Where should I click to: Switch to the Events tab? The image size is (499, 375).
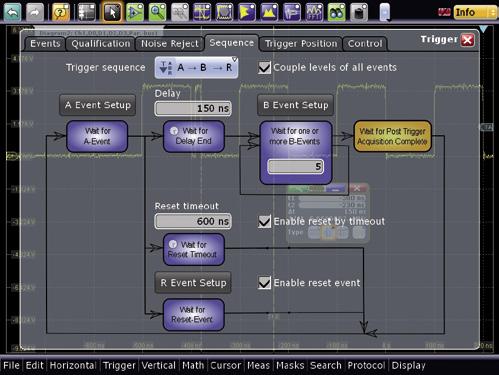click(x=45, y=44)
